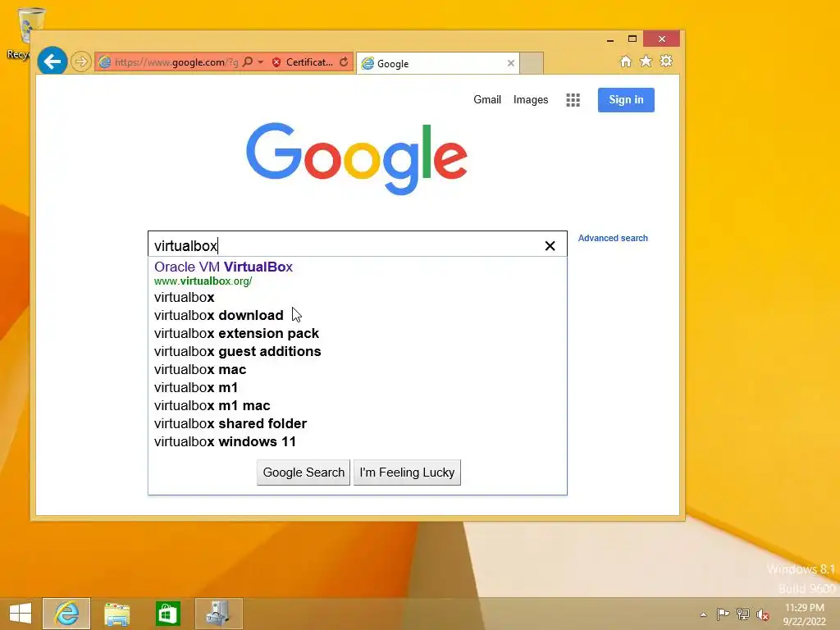Open Favorites star icon
This screenshot has width=840, height=630.
tap(646, 61)
